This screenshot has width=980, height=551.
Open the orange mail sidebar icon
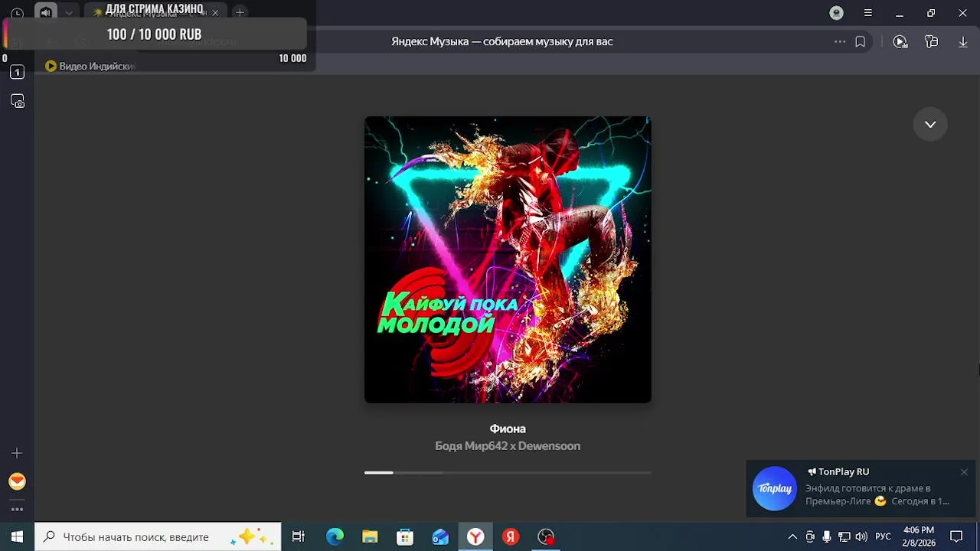[17, 481]
